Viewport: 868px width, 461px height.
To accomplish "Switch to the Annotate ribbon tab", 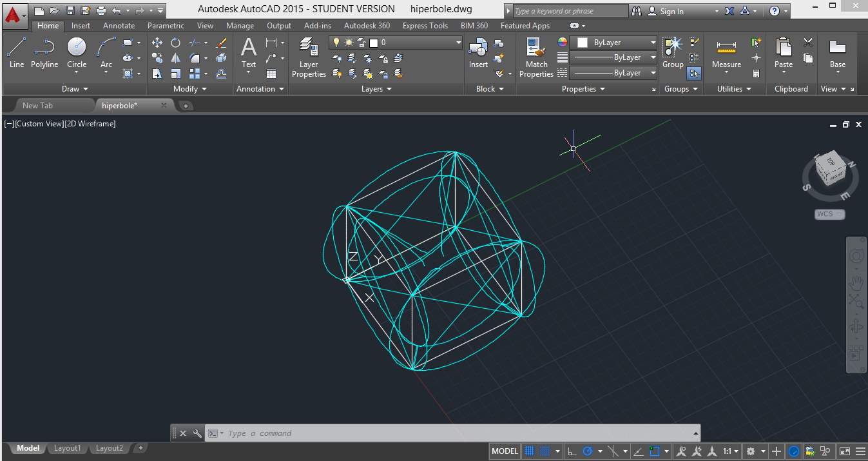I will tap(119, 26).
